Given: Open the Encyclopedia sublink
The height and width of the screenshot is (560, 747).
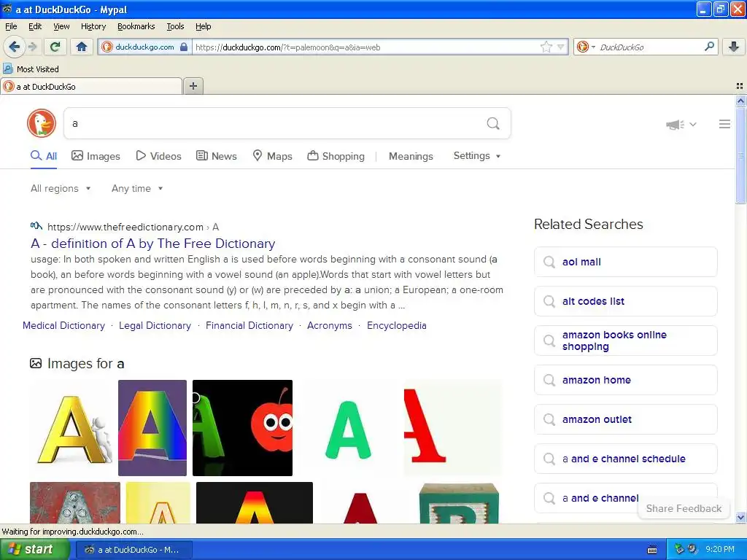Looking at the screenshot, I should coord(396,326).
